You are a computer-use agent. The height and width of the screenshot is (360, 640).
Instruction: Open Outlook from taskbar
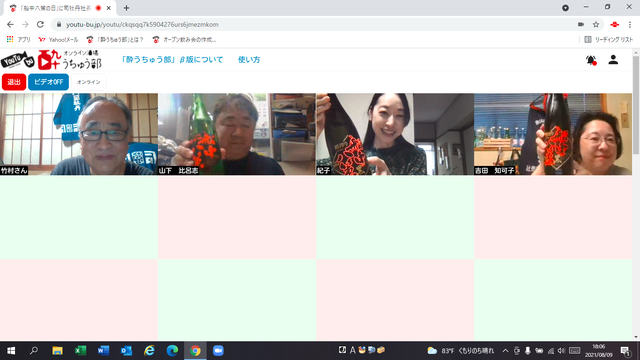tap(126, 351)
